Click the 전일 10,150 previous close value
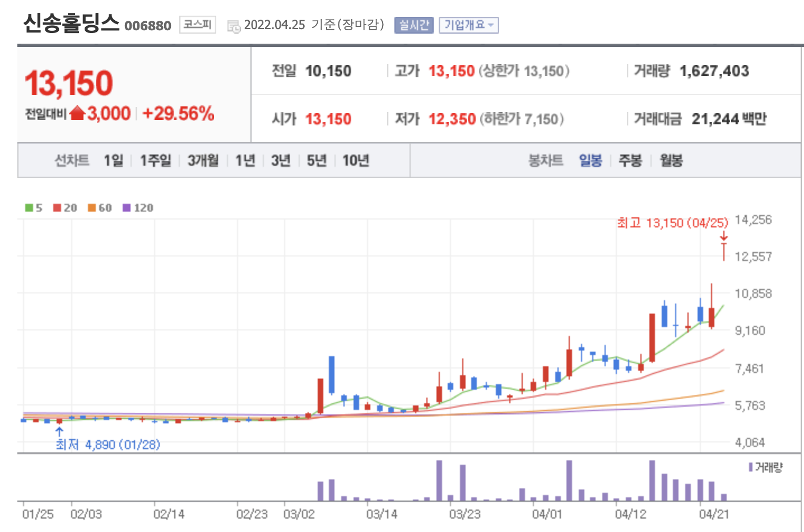This screenshot has width=804, height=532. point(328,71)
